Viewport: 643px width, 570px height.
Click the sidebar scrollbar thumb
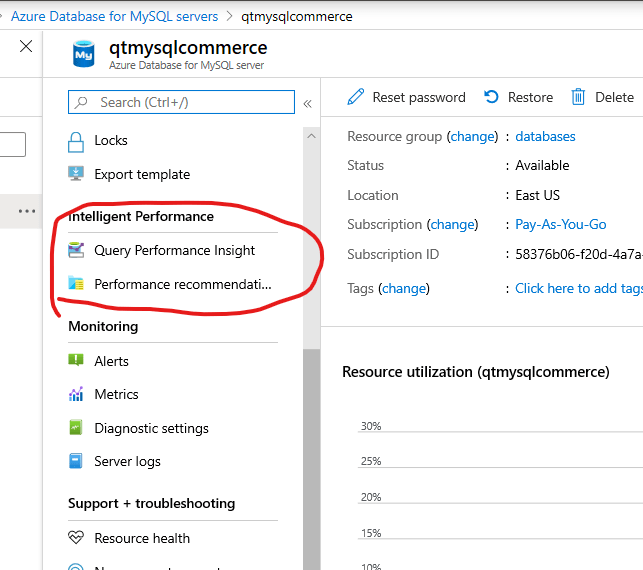[312, 459]
